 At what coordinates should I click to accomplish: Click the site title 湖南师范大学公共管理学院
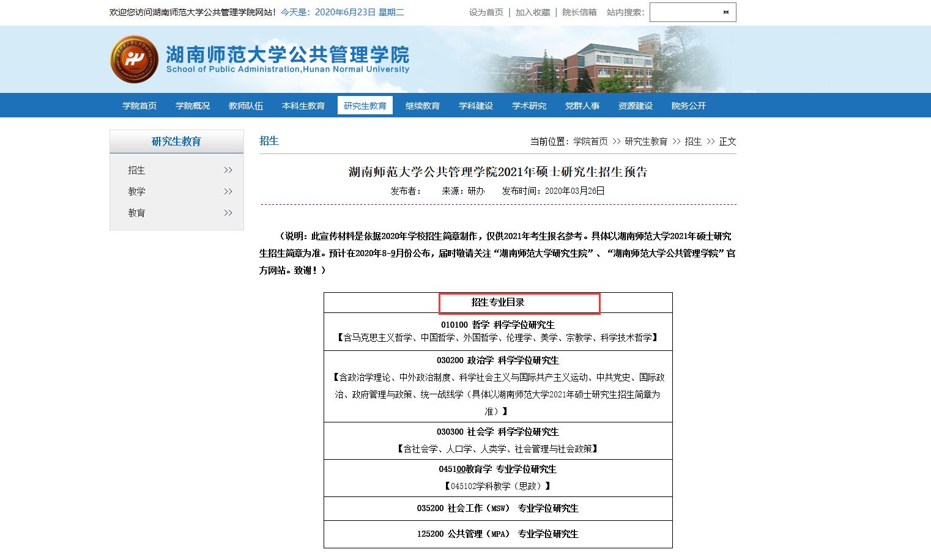pyautogui.click(x=287, y=55)
